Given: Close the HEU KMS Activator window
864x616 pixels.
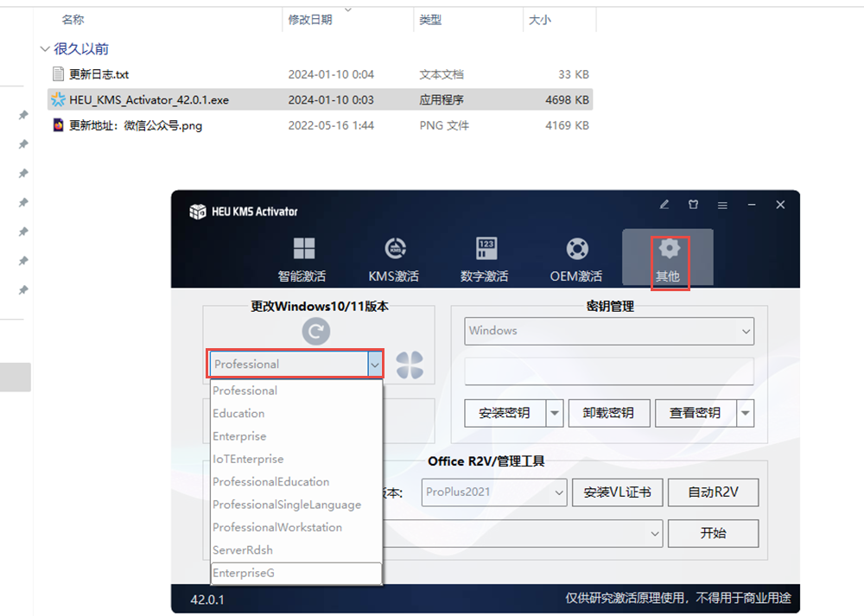Looking at the screenshot, I should pyautogui.click(x=780, y=205).
